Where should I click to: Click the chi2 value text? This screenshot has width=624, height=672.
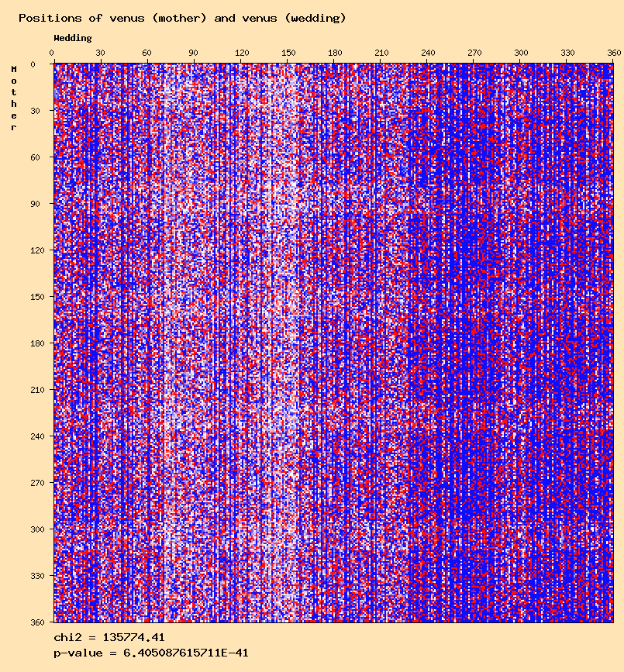pos(109,638)
